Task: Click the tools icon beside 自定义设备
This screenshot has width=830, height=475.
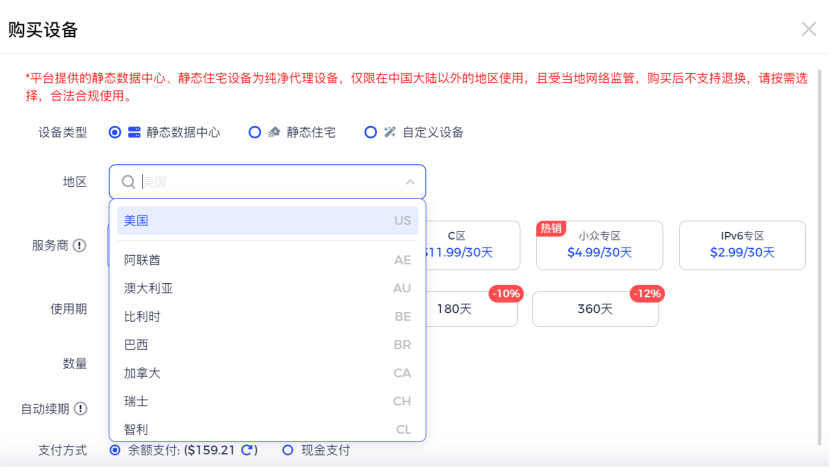Action: (390, 132)
